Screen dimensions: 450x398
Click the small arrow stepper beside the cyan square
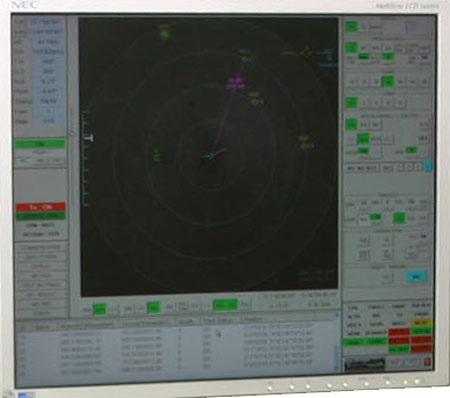point(418,166)
